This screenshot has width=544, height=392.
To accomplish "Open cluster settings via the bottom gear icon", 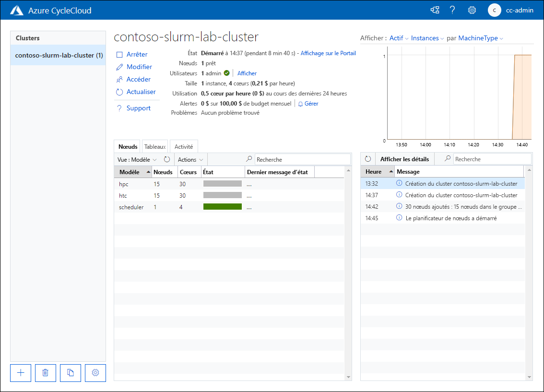I will (95, 373).
